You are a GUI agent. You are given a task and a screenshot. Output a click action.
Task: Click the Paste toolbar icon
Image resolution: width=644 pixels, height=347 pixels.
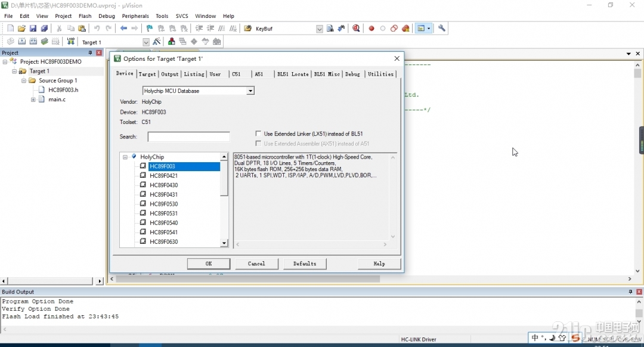tap(82, 29)
